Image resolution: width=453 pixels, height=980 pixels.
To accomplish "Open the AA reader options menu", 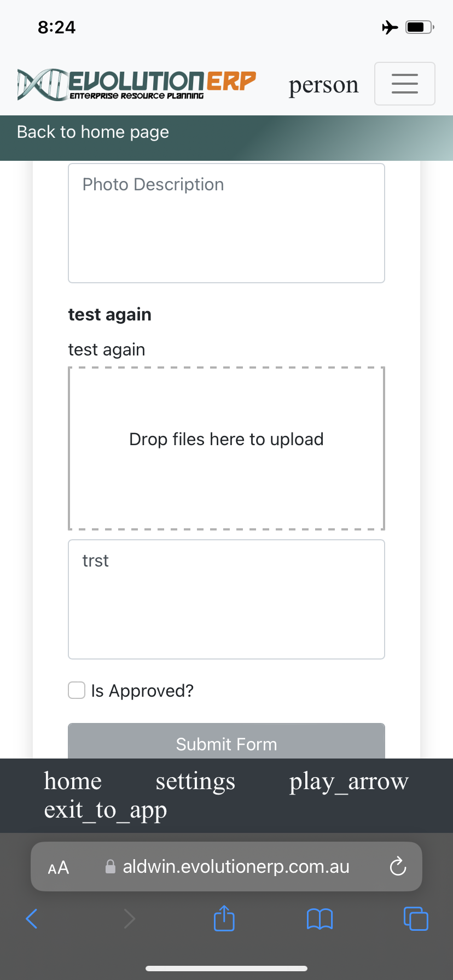I will coord(59,867).
